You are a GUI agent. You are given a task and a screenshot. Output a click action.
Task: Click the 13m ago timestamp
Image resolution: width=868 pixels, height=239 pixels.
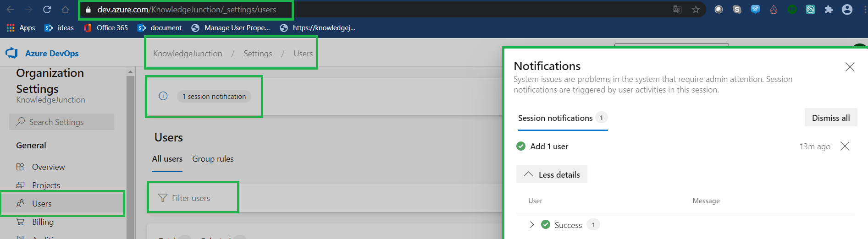point(815,147)
